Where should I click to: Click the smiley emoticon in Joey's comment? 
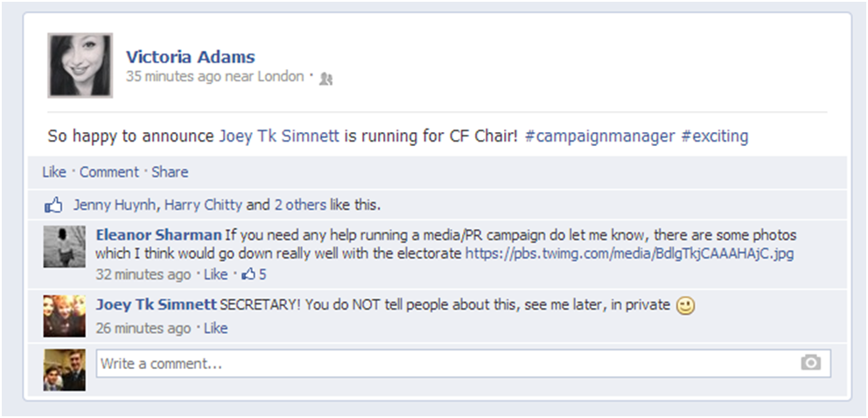coord(686,306)
